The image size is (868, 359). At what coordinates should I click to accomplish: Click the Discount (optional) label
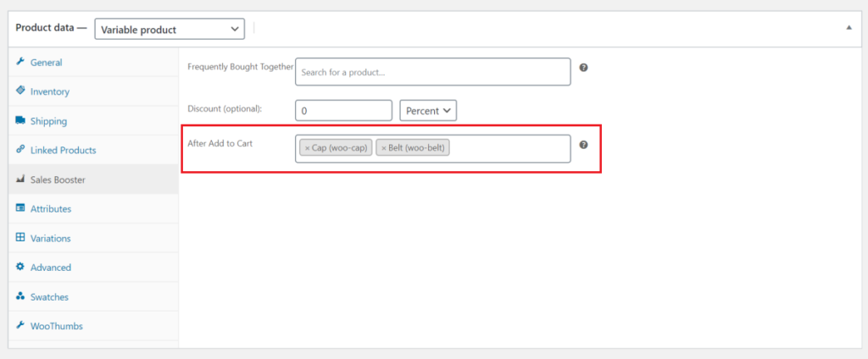tap(224, 108)
